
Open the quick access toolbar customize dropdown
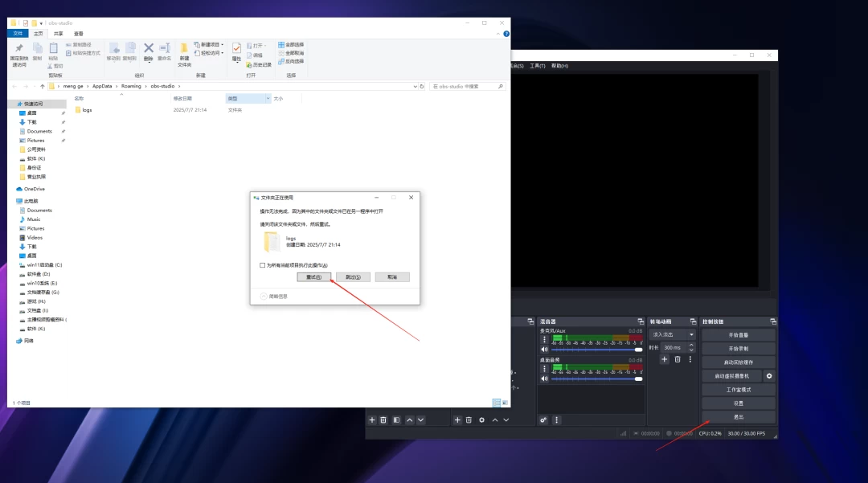[x=41, y=23]
